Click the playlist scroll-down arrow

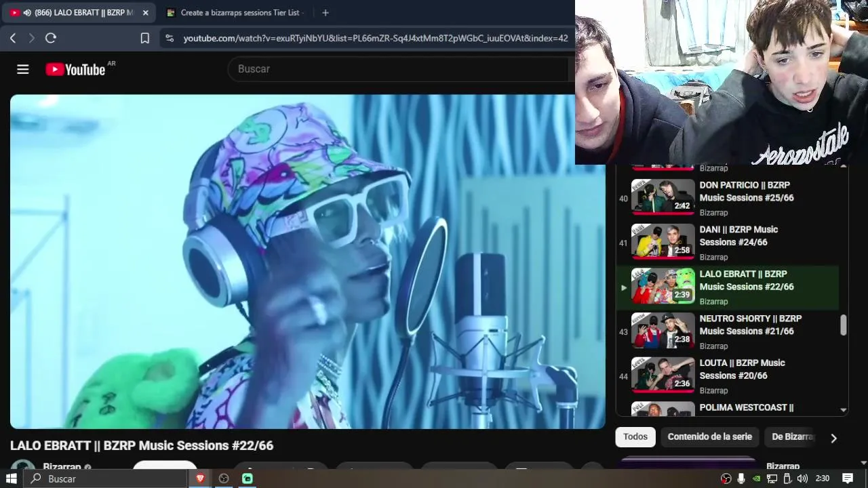click(844, 410)
